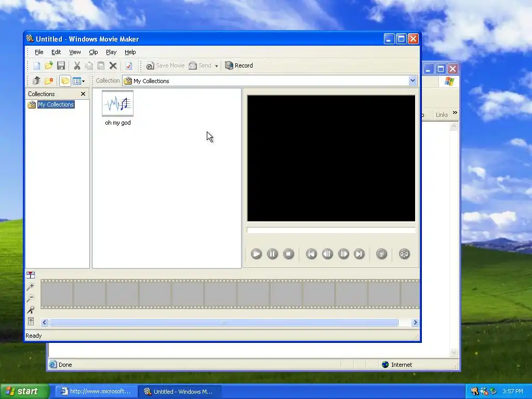Screen dimensions: 532x399
Task: Click the first empty storyboard frame
Action: (57, 294)
